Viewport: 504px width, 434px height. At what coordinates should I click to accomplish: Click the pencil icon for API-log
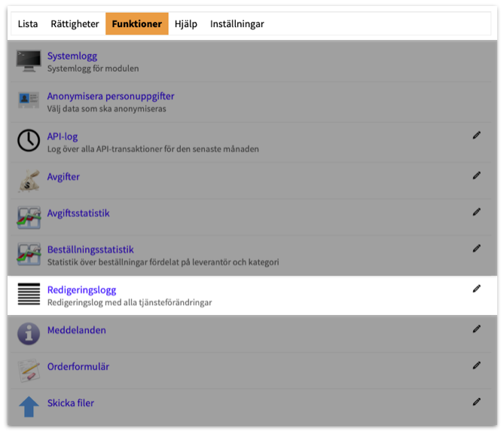point(476,135)
